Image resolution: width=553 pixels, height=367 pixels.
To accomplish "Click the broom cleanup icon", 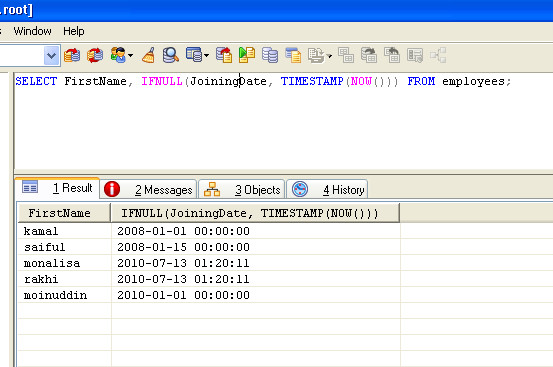I will click(148, 55).
